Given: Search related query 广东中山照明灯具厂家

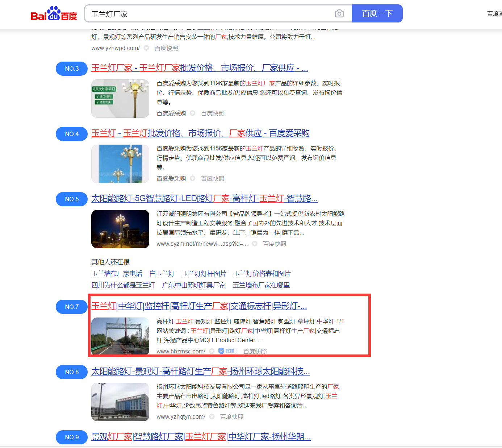Looking at the screenshot, I should click(x=193, y=285).
